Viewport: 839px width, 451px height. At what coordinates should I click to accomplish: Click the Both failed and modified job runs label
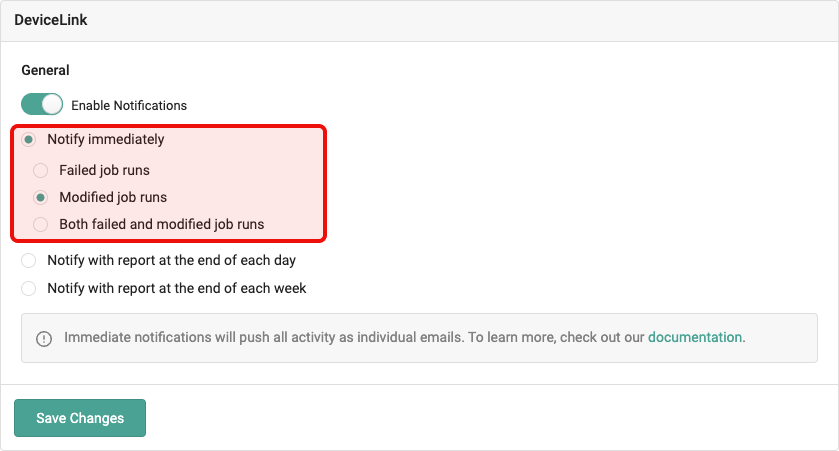(161, 224)
